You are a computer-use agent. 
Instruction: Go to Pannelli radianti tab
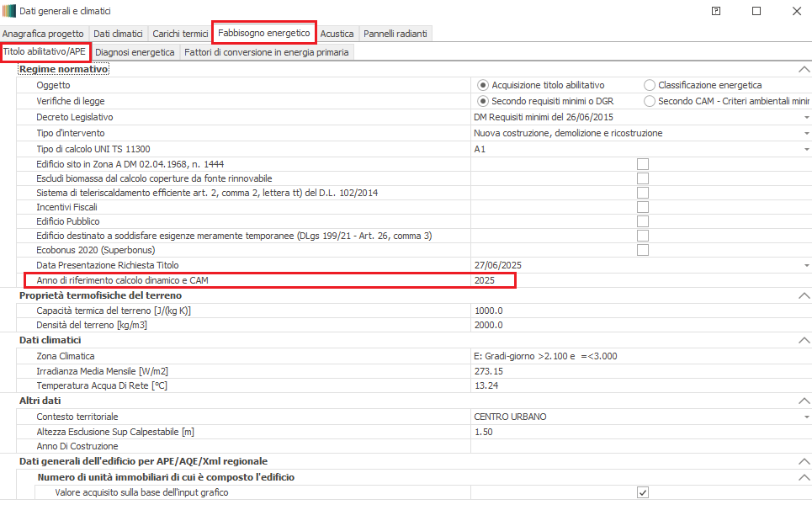[395, 34]
